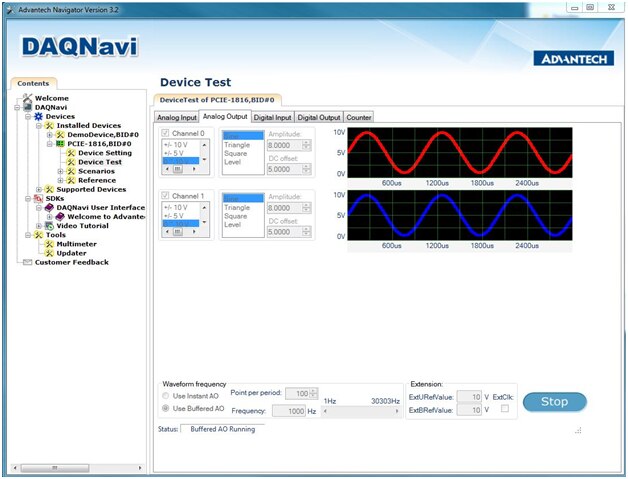Image resolution: width=628 pixels, height=479 pixels.
Task: Toggle the Channel 1 checkbox
Action: pos(165,195)
